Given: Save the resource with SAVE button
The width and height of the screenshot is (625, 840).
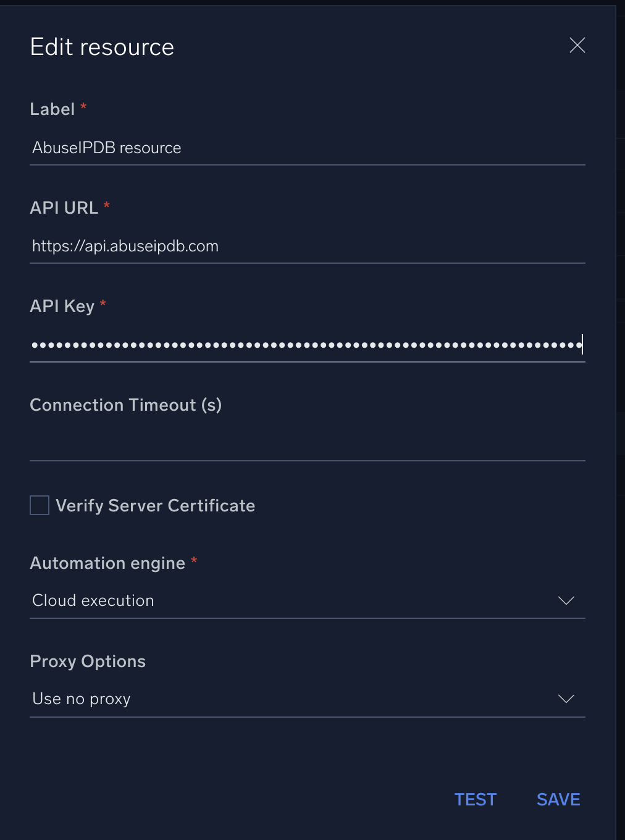Looking at the screenshot, I should (x=558, y=799).
